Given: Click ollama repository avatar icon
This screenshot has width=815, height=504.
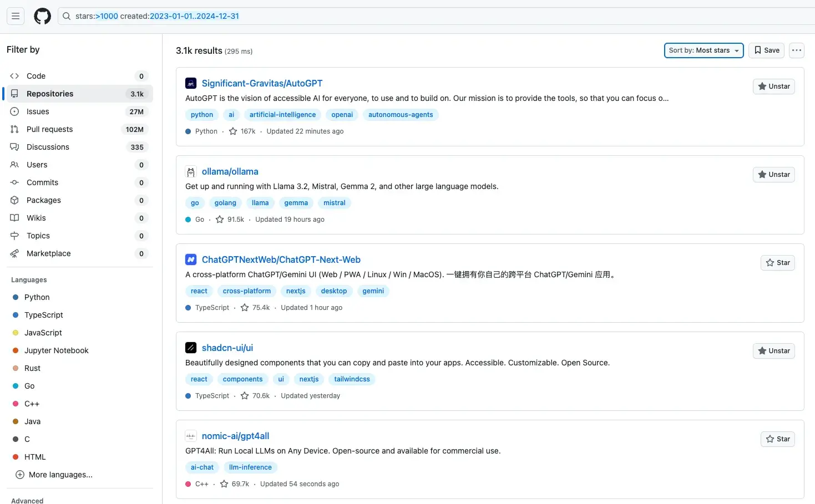Looking at the screenshot, I should point(191,171).
